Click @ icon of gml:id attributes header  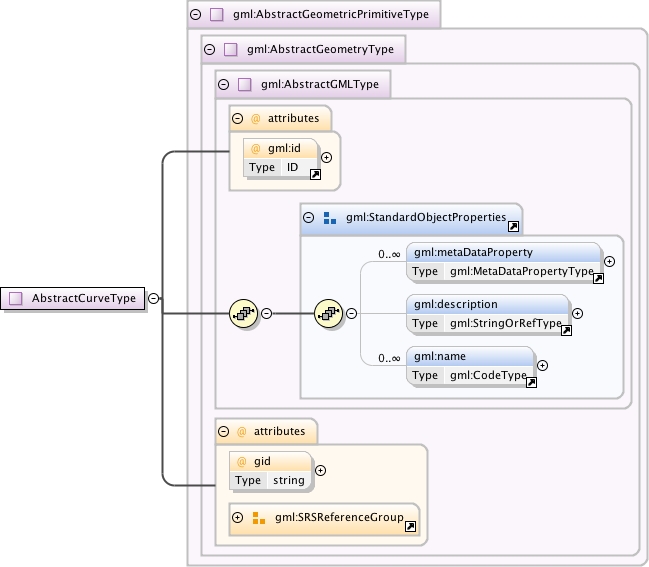[x=256, y=119]
